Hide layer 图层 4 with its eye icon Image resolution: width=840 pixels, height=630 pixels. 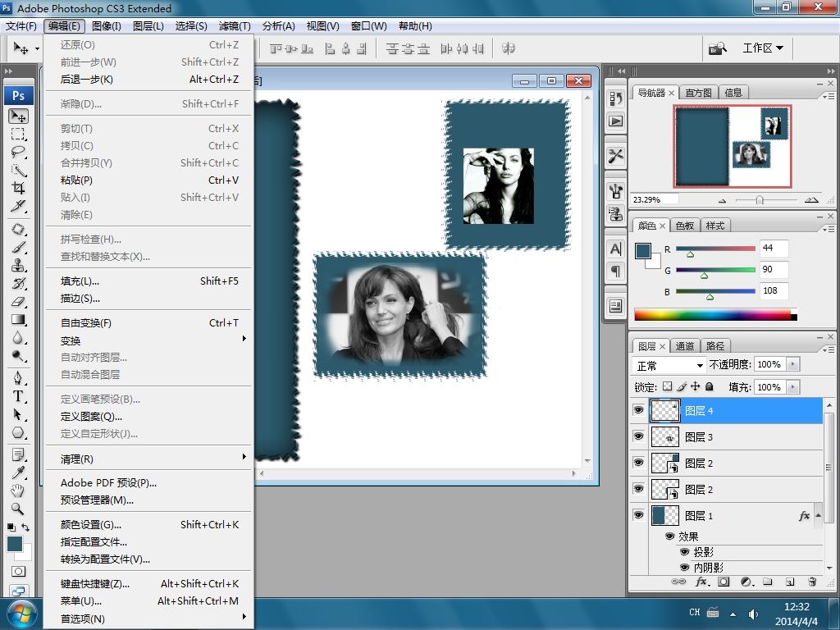pos(638,411)
